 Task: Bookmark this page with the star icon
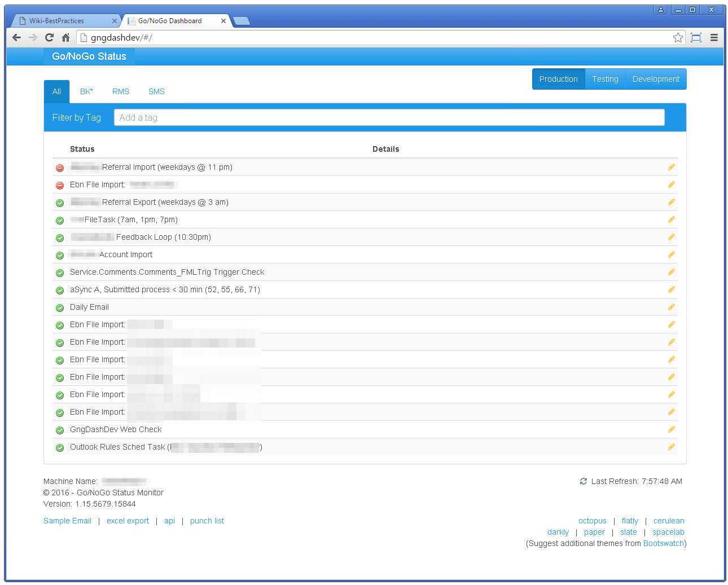point(678,38)
